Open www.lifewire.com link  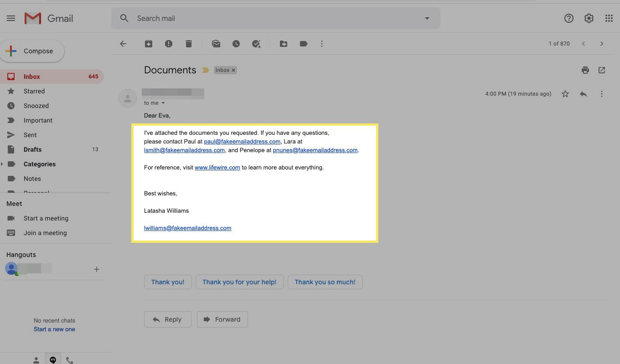point(217,168)
